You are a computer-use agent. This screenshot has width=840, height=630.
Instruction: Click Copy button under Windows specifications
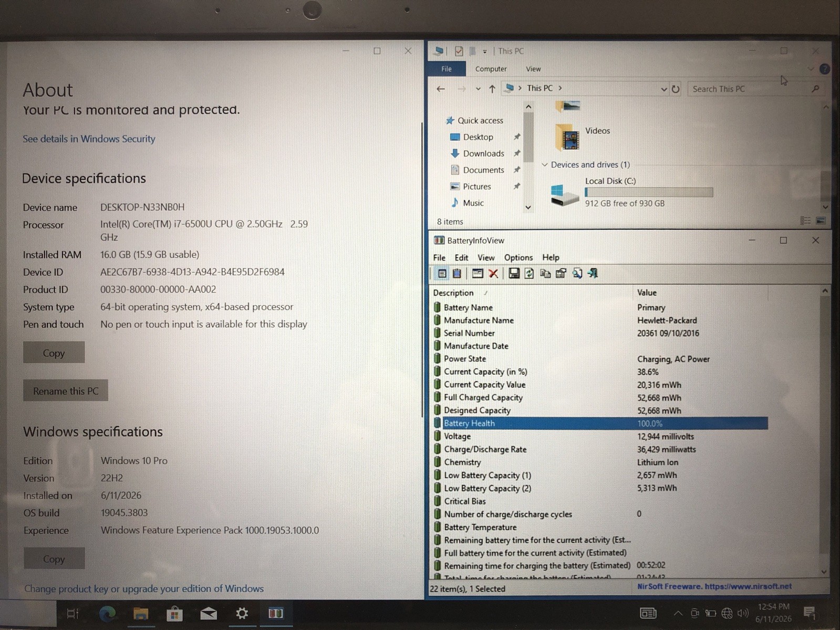point(54,559)
